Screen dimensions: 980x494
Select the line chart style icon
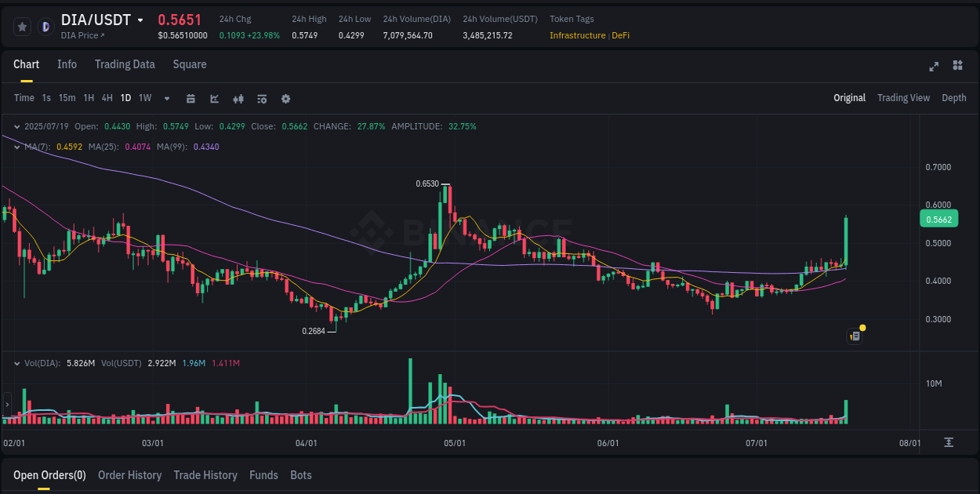[x=213, y=98]
